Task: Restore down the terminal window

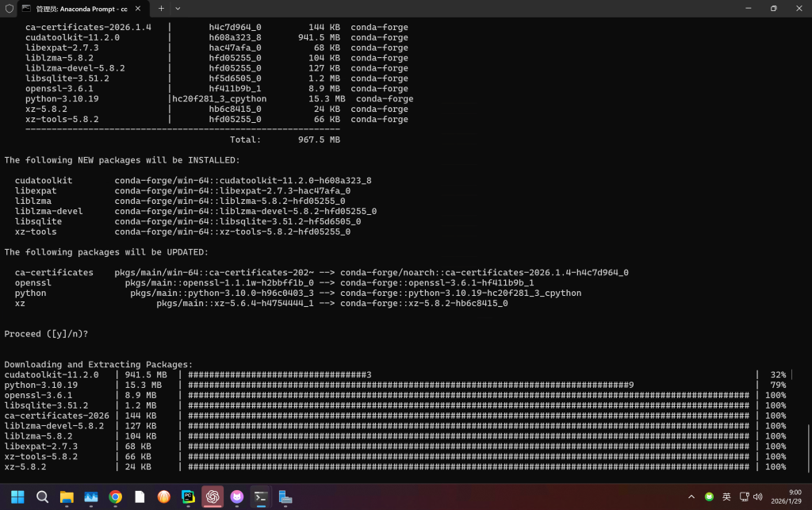Action: pos(774,8)
